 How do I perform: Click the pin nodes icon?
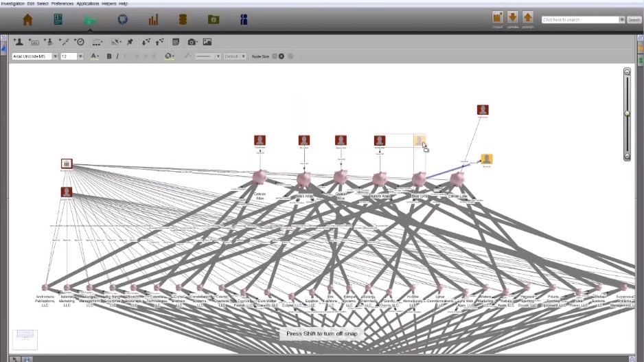130,41
